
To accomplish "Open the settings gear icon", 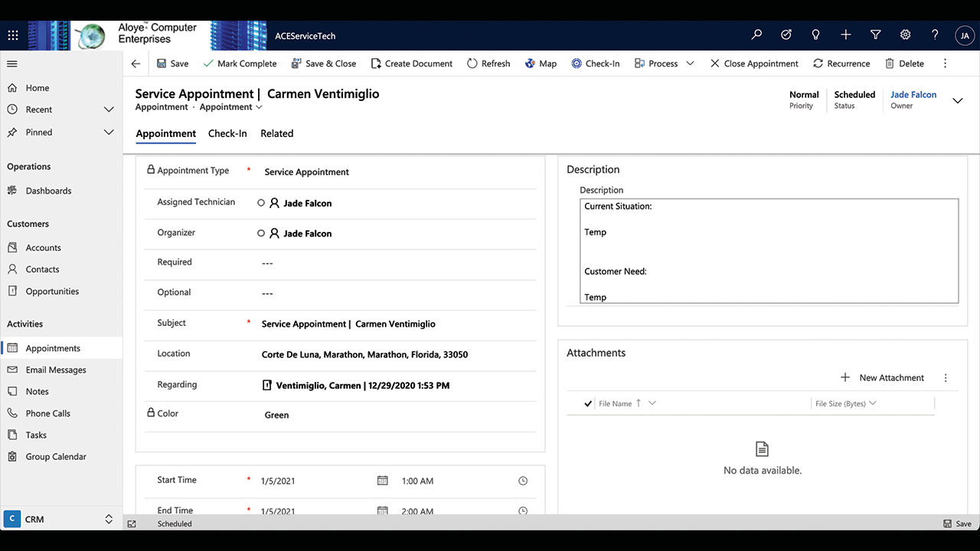I will (905, 35).
